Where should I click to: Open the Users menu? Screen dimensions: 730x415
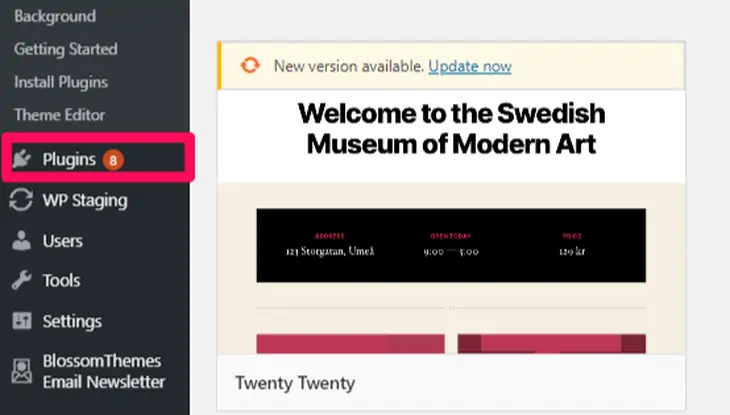(x=62, y=241)
